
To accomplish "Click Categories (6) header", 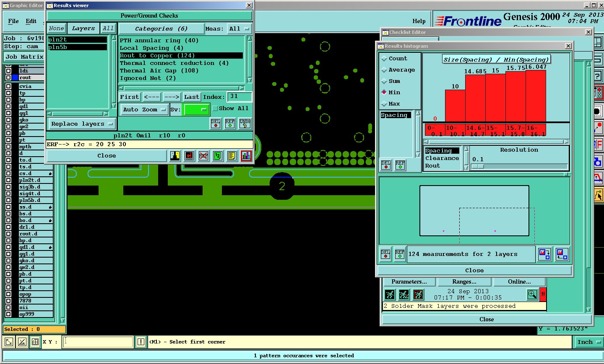I will [x=161, y=29].
